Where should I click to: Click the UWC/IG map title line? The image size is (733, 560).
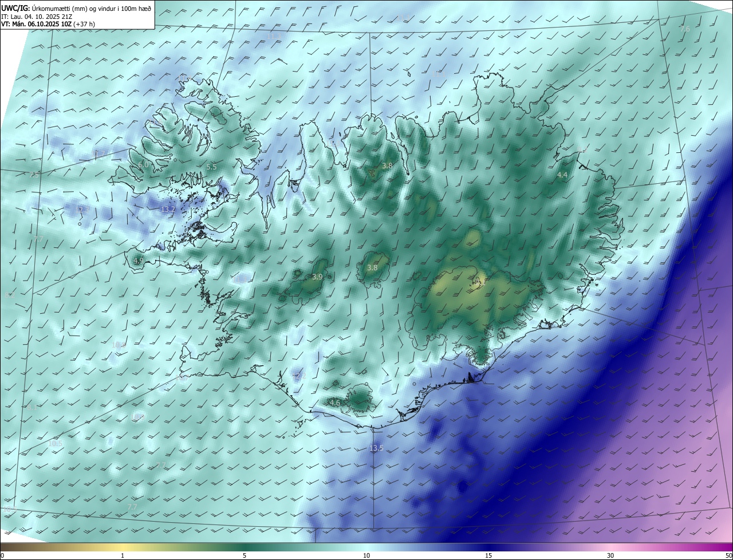(77, 8)
